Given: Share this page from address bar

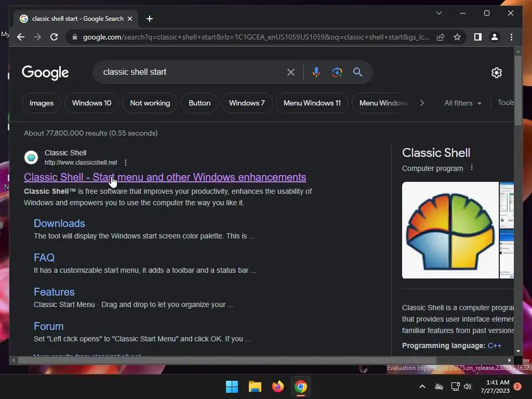Looking at the screenshot, I should [x=441, y=37].
